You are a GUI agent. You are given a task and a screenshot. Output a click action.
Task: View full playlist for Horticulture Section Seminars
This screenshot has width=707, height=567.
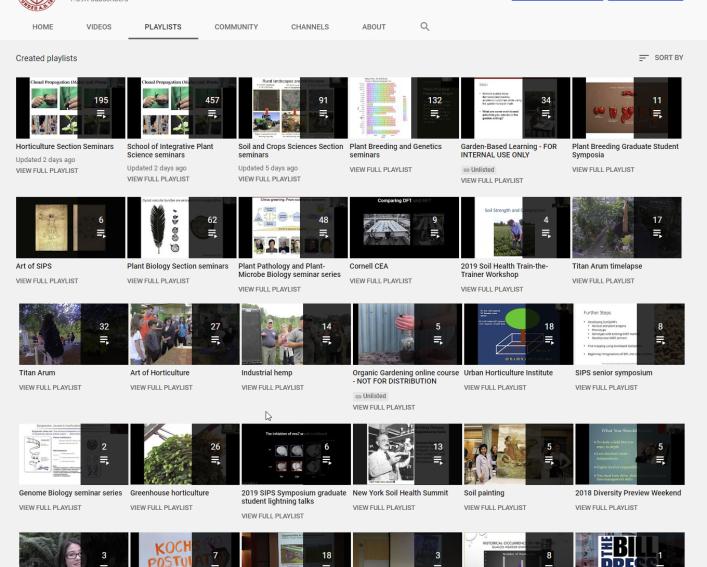coord(47,171)
